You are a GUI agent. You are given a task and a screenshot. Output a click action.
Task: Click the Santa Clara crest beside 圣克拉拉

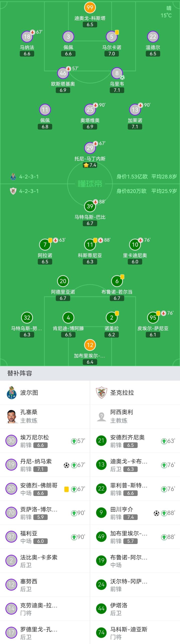tap(101, 392)
